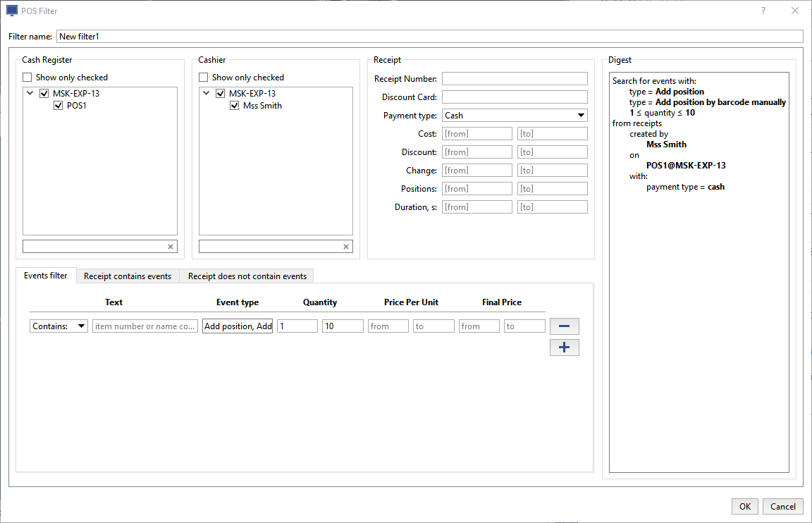812x523 pixels.
Task: Open the Event type selection field
Action: coord(238,326)
